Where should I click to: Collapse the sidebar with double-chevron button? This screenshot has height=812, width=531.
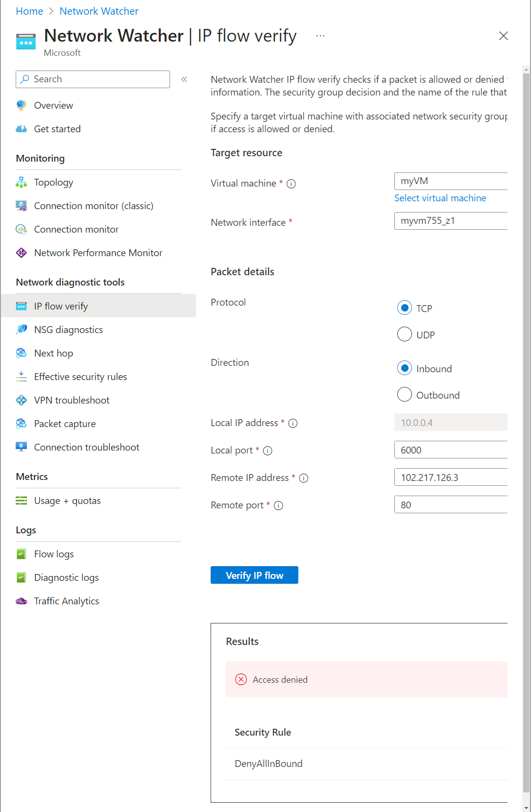[184, 79]
